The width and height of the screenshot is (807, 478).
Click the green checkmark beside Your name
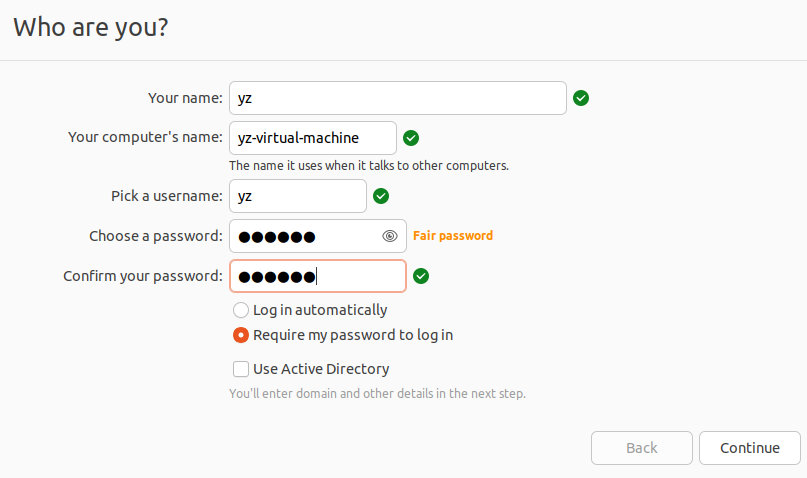[x=581, y=98]
